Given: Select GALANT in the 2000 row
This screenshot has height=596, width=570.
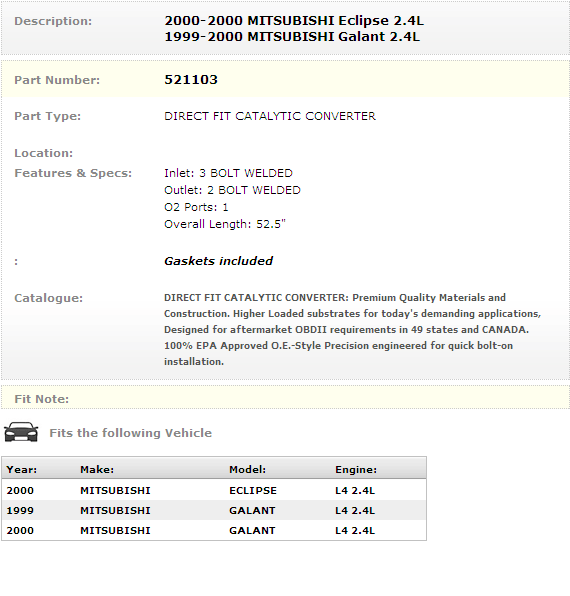Looking at the screenshot, I should (252, 530).
